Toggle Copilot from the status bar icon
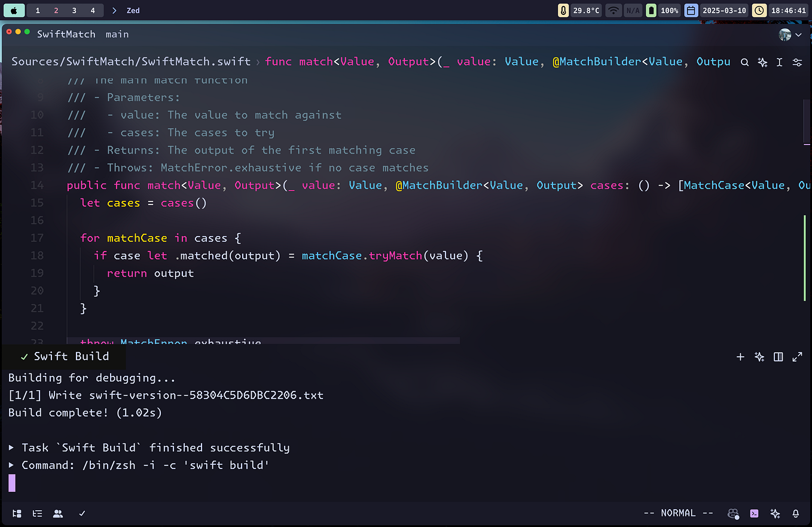This screenshot has height=527, width=812. point(733,513)
